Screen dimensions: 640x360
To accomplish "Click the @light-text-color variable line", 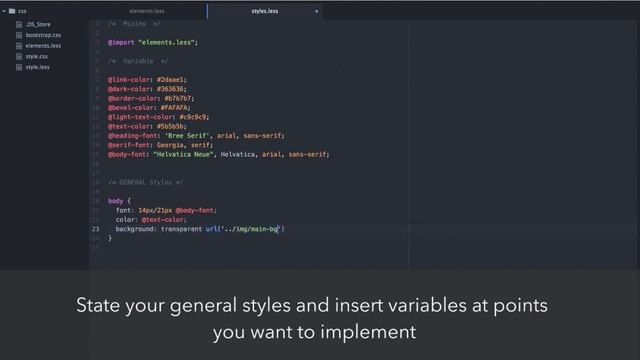I will click(x=158, y=117).
